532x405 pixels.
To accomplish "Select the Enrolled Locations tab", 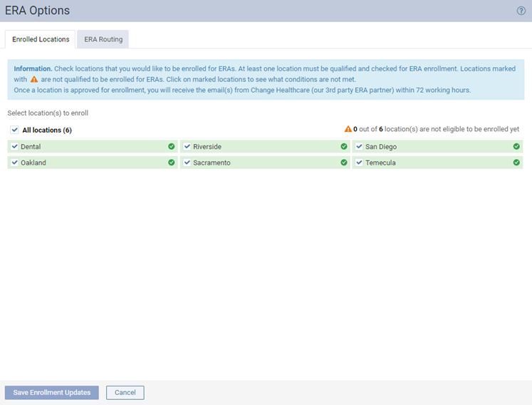I will [41, 39].
